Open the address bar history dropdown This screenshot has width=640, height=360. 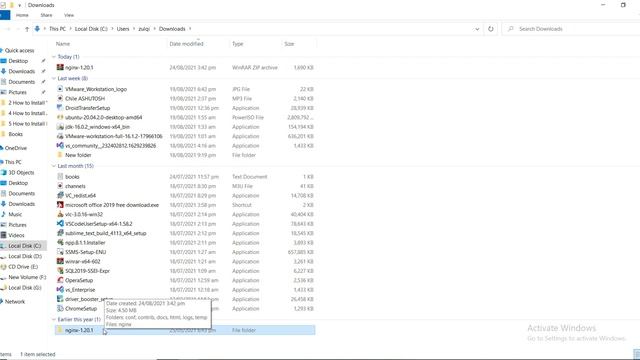477,29
